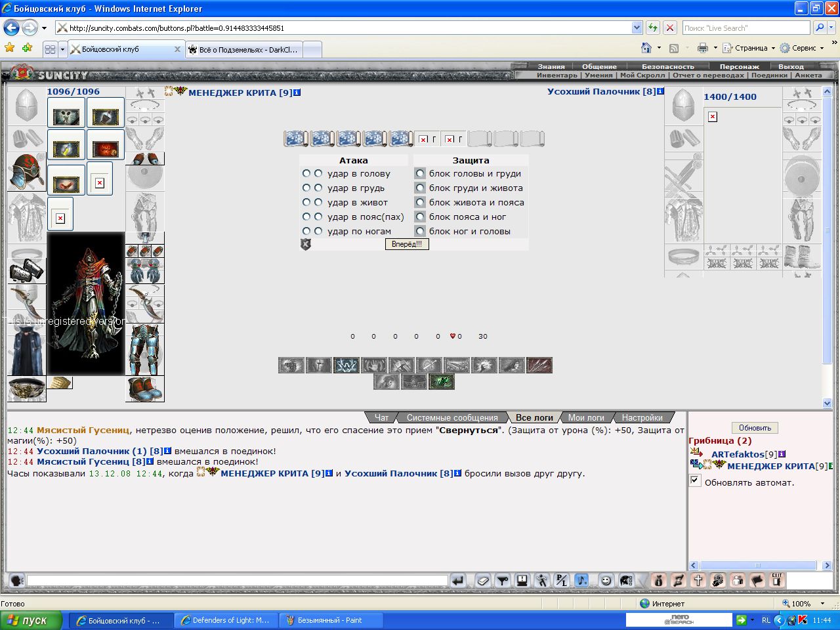Click the IE Refresh button
This screenshot has width=840, height=630.
(653, 28)
